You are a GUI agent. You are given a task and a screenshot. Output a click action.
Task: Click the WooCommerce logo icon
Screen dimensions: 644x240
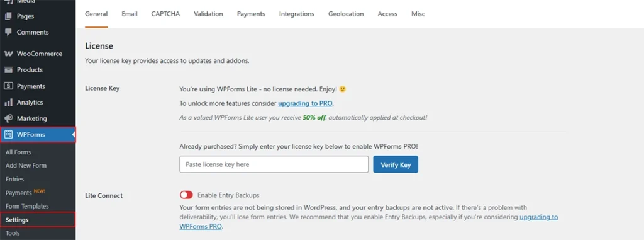[8, 54]
